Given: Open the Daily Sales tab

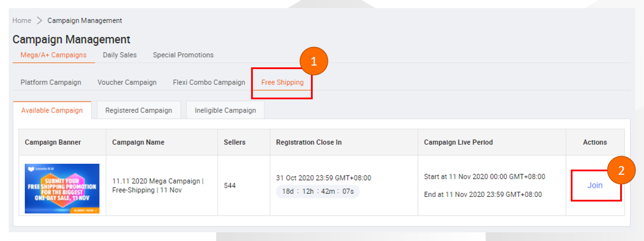Looking at the screenshot, I should pos(120,55).
